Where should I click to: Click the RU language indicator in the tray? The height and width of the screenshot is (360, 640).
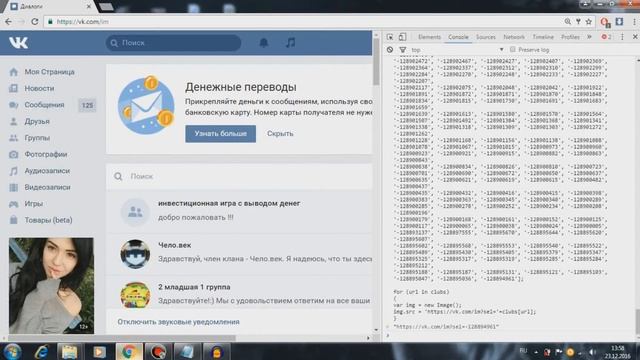[x=523, y=351]
